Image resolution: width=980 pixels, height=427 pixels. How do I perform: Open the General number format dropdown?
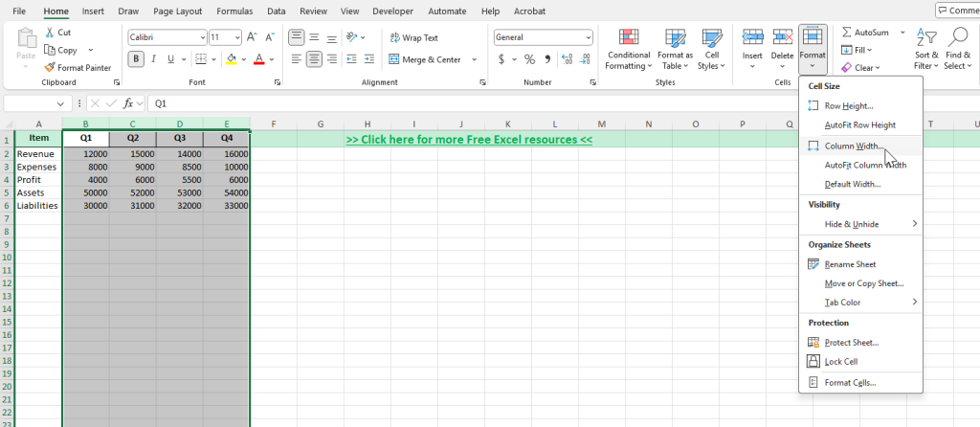pos(589,37)
